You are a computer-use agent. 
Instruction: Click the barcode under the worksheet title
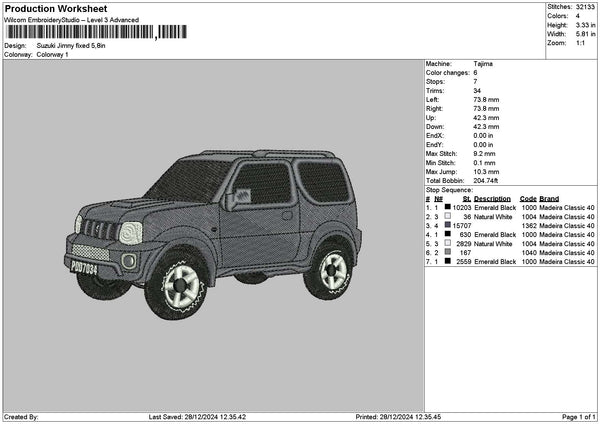(96, 32)
